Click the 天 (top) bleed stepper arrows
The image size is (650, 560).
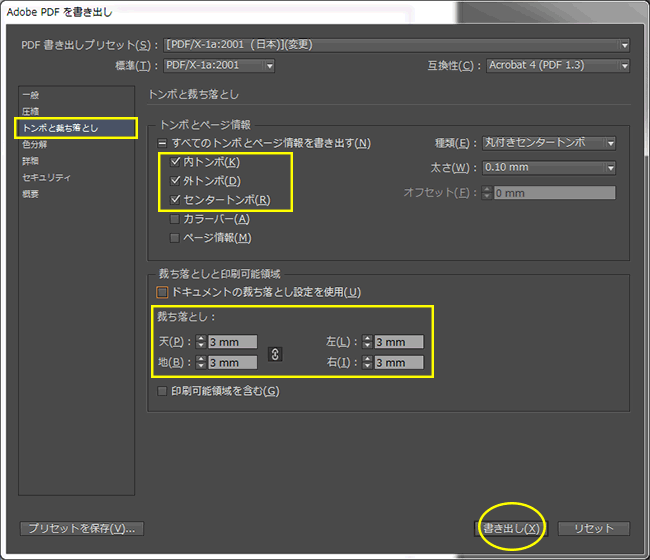(x=200, y=342)
